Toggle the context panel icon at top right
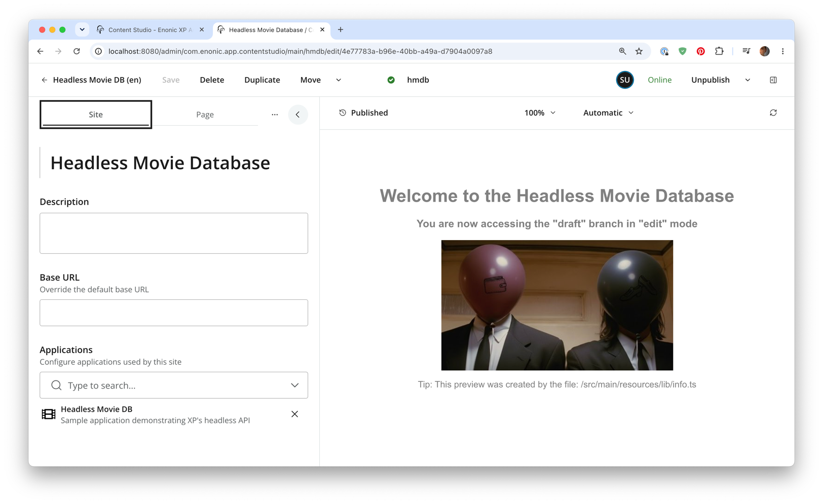This screenshot has width=823, height=504. point(773,80)
